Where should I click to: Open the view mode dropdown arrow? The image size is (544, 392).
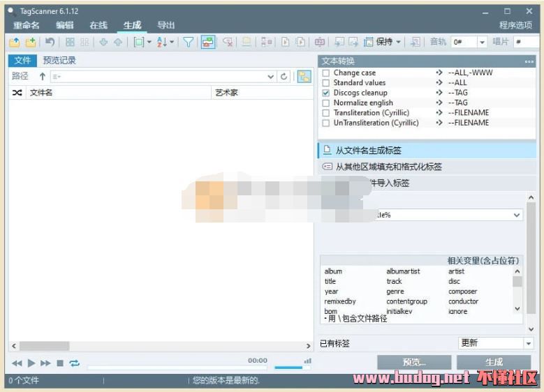point(149,42)
